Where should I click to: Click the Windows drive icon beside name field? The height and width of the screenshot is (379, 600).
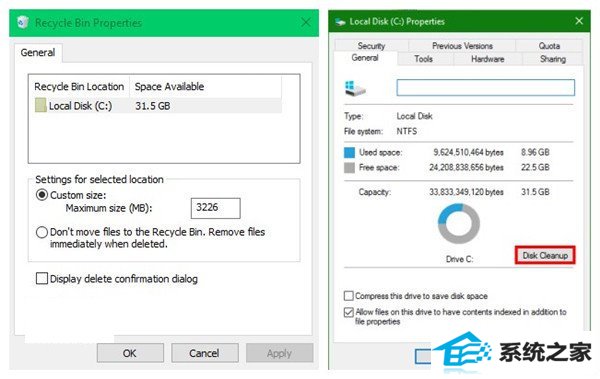pyautogui.click(x=355, y=88)
